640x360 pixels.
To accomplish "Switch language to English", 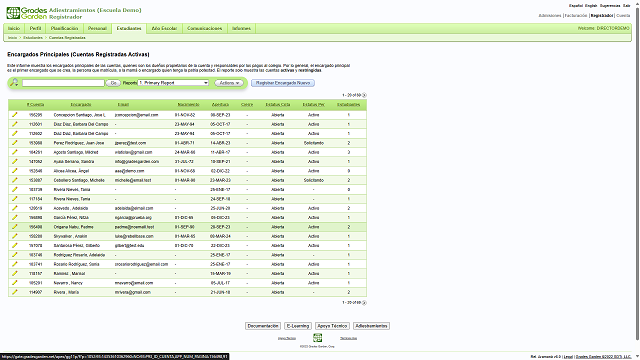I will coord(591,6).
